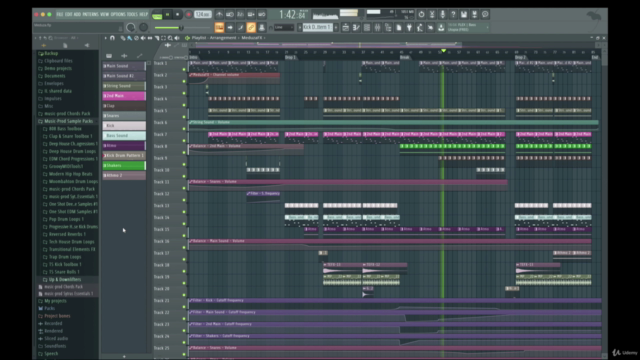The width and height of the screenshot is (640, 360).
Task: Mute Track 1 using its green toggle
Action: click(x=184, y=69)
